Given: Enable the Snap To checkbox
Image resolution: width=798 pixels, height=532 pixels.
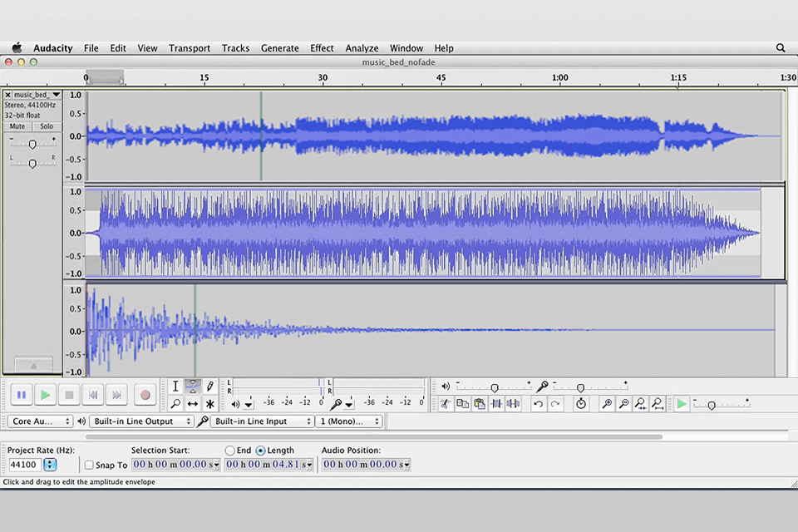Looking at the screenshot, I should (x=89, y=465).
